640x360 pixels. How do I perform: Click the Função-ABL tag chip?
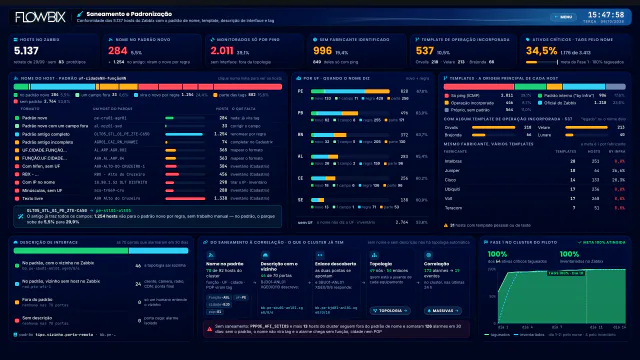point(219,298)
